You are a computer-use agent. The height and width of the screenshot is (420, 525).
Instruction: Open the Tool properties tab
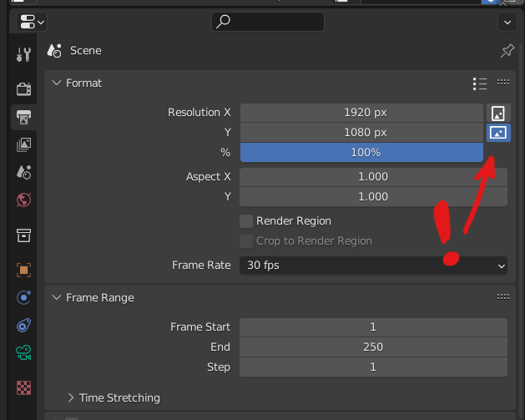pyautogui.click(x=23, y=54)
